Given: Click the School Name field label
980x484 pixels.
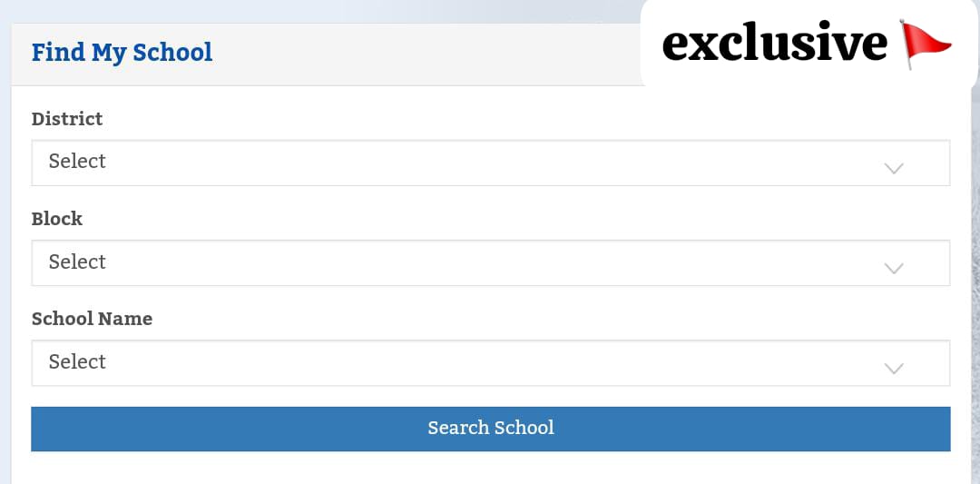Looking at the screenshot, I should [x=92, y=319].
